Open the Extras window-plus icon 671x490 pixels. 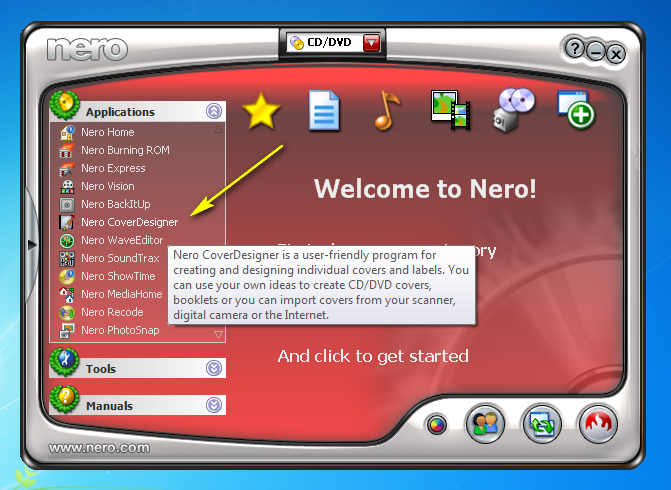(x=576, y=109)
